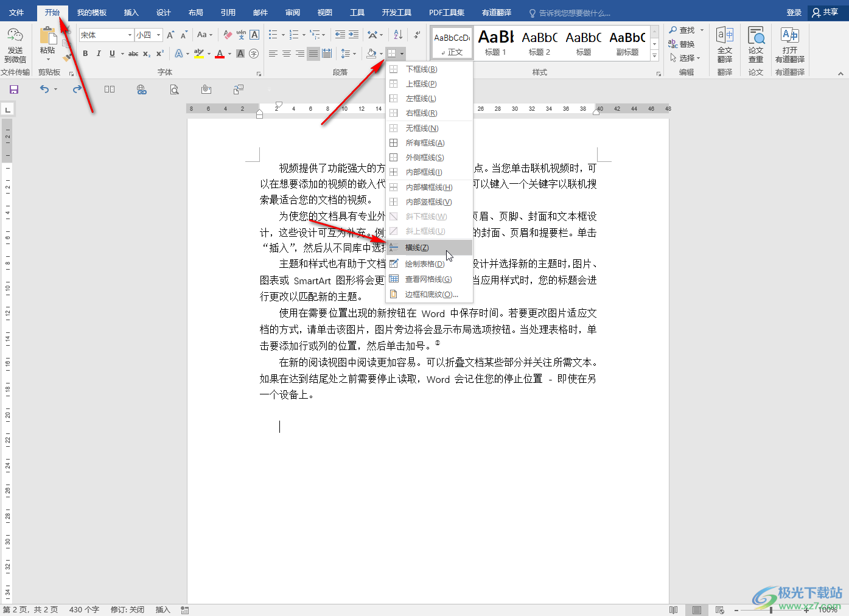Open the font name combo box

click(107, 35)
